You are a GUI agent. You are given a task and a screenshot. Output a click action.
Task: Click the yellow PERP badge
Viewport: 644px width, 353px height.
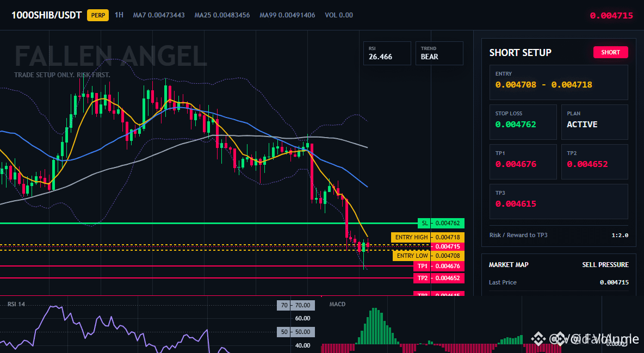(x=98, y=16)
